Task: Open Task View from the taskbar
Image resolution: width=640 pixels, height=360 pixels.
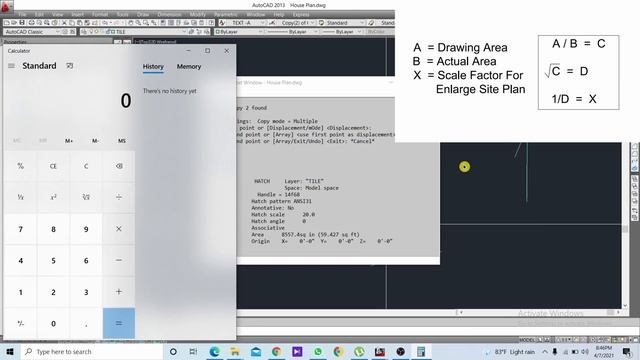Action: [x=193, y=351]
